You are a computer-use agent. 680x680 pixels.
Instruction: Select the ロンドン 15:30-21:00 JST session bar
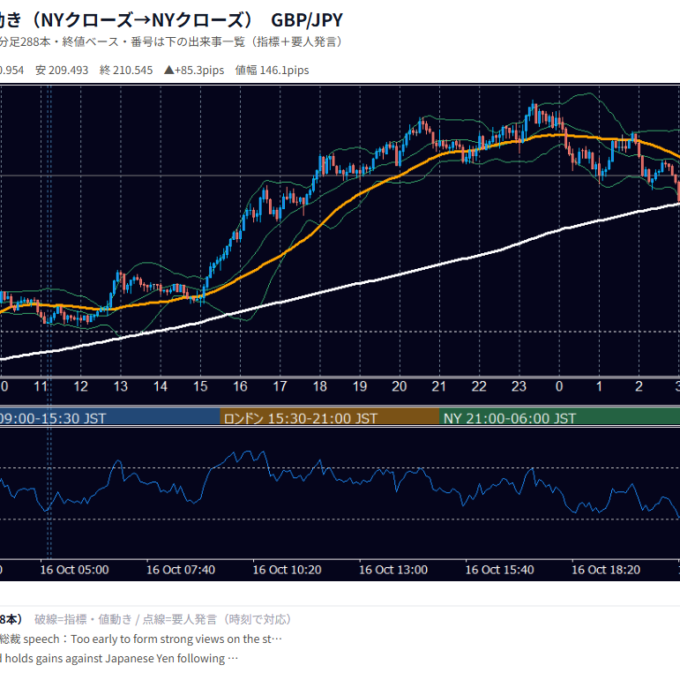pos(330,418)
